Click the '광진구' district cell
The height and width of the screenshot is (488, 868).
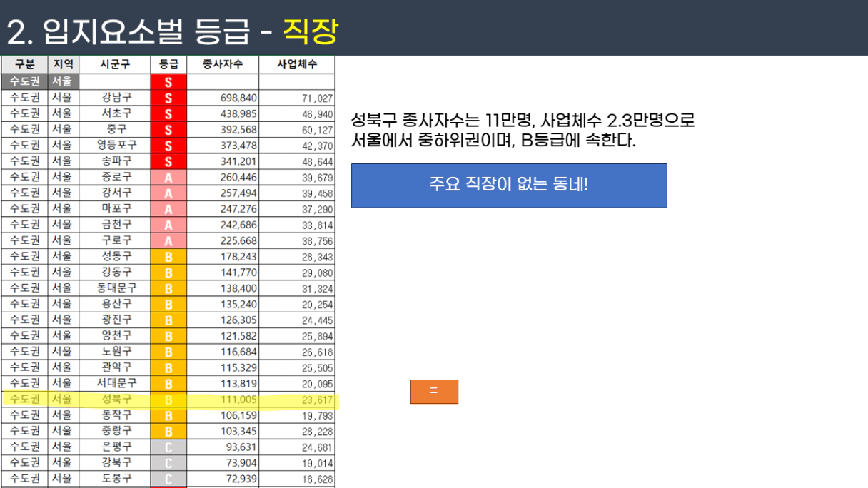116,320
